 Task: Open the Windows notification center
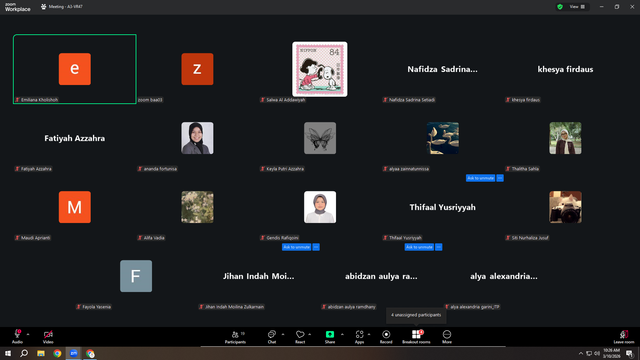point(630,353)
